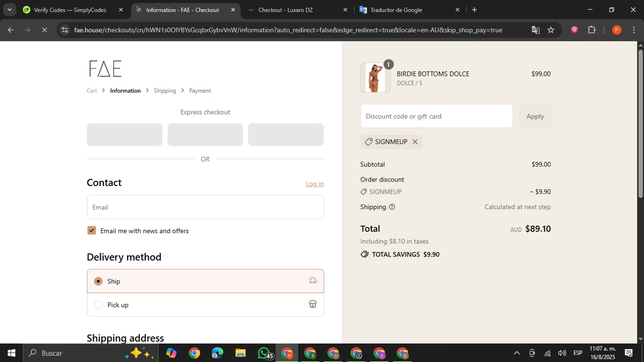Switch to Verify Codes SimplyCodes tab
This screenshot has width=644, height=362.
pyautogui.click(x=70, y=10)
